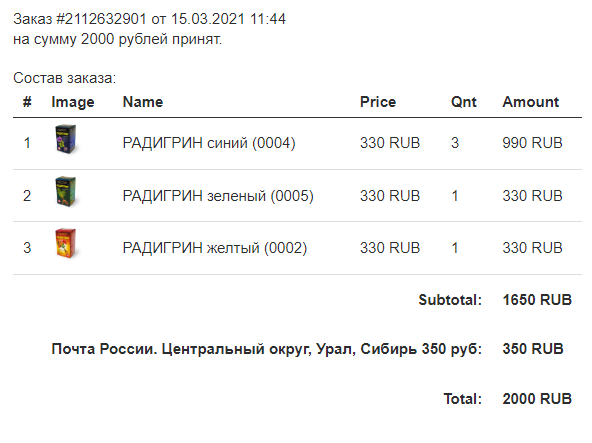Screen dimensions: 592x443
Task: Click quantity 3 in first row
Action: tap(455, 143)
